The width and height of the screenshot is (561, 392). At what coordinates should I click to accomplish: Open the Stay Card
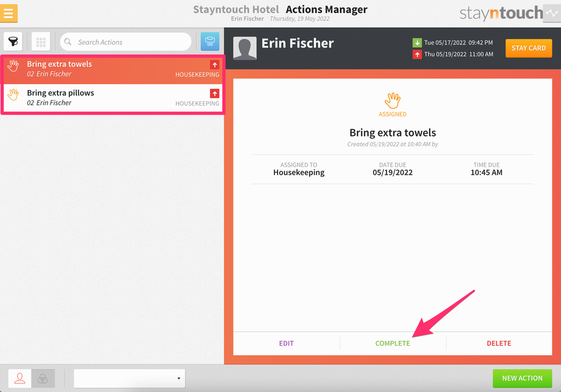pyautogui.click(x=529, y=48)
